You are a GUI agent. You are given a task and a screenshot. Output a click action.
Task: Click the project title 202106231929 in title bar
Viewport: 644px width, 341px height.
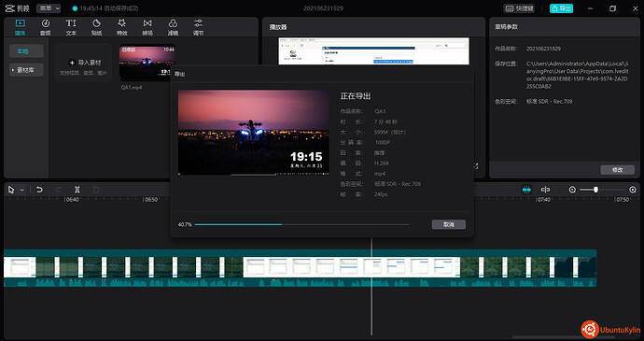(x=323, y=8)
